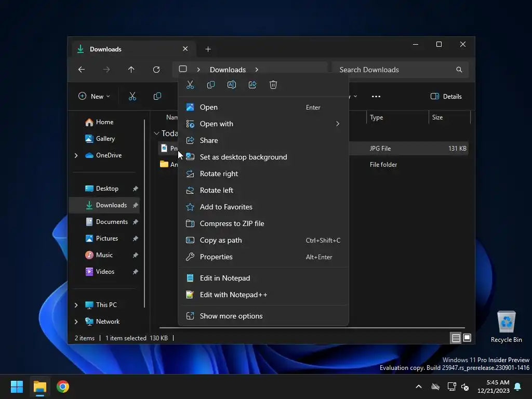
Task: Expand the chevron after the Downloads breadcrumb
Action: click(x=257, y=70)
